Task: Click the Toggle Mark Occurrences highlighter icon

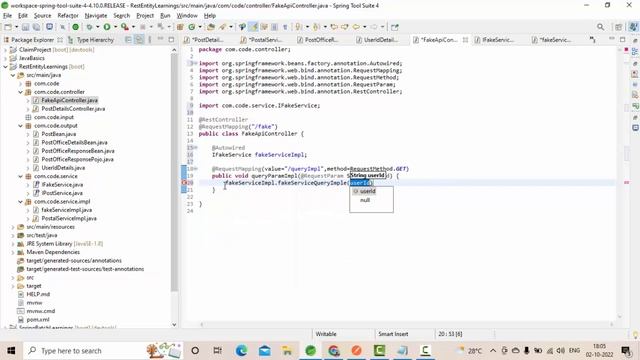Action: coord(253,27)
